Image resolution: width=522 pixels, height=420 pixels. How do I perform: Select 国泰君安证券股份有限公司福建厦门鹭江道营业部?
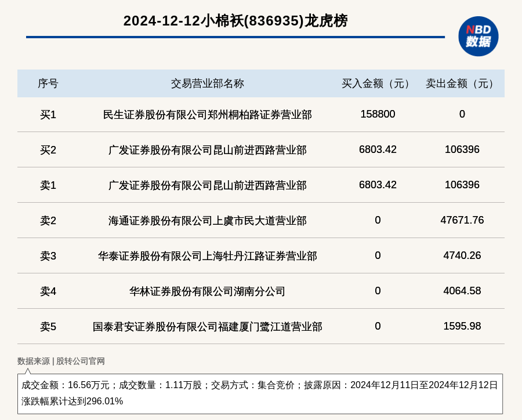208,327
